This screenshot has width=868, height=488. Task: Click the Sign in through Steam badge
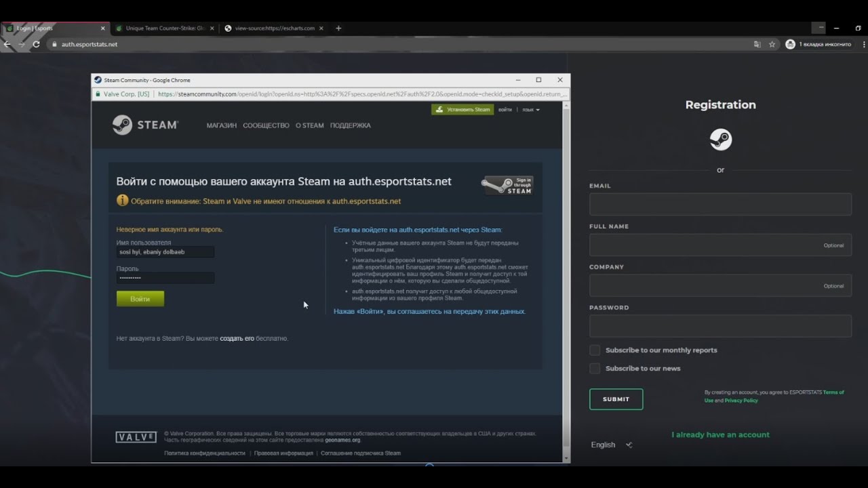(x=507, y=186)
